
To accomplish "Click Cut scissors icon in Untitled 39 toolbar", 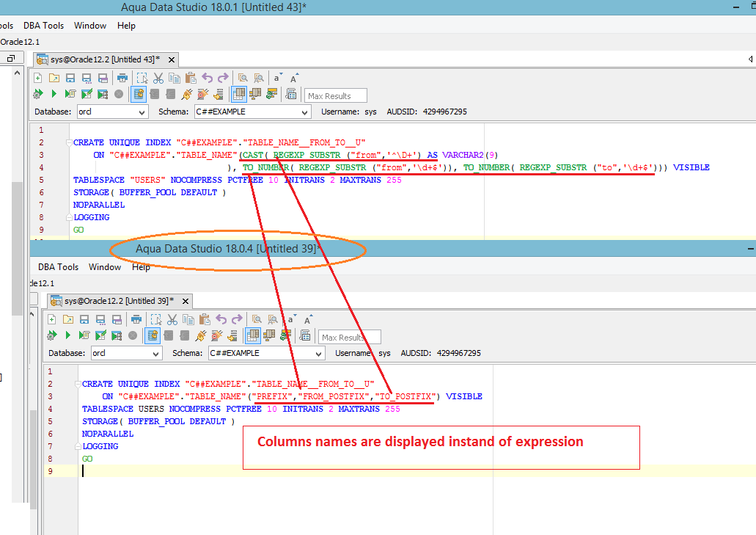I will (x=172, y=319).
